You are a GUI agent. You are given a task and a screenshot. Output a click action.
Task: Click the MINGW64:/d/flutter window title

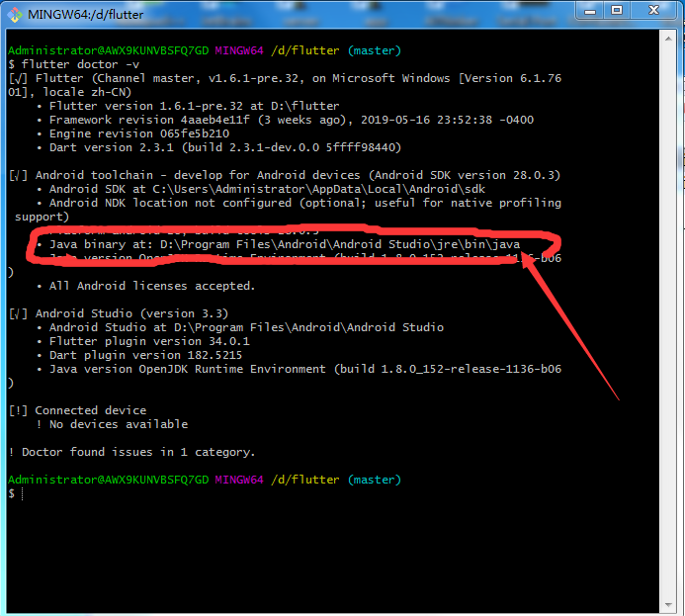click(x=86, y=15)
